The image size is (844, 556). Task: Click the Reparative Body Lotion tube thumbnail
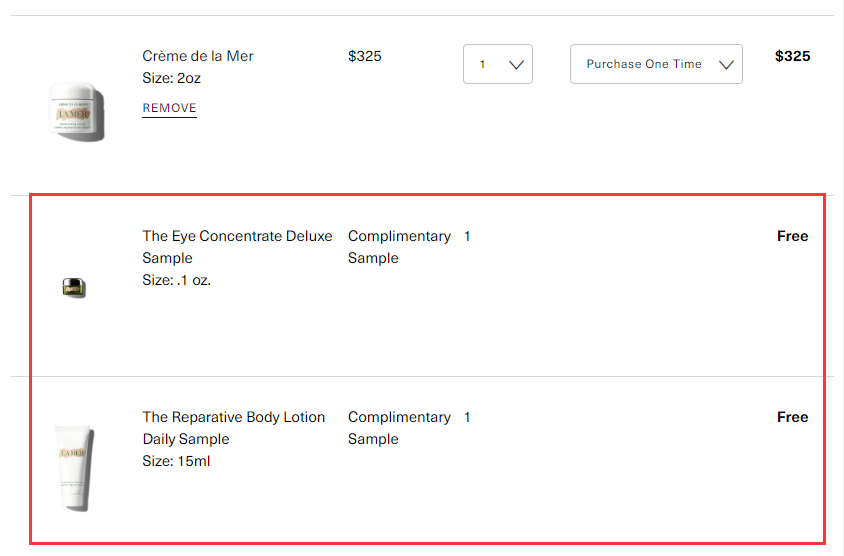click(x=74, y=468)
